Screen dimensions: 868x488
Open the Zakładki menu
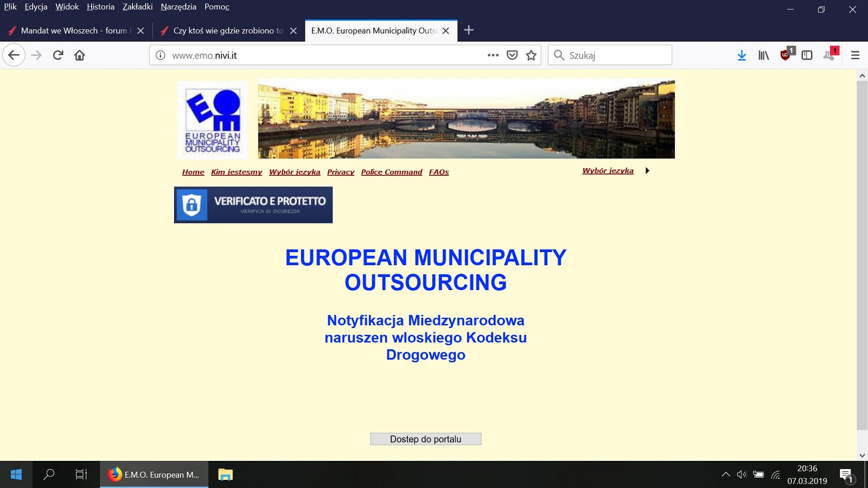point(137,7)
